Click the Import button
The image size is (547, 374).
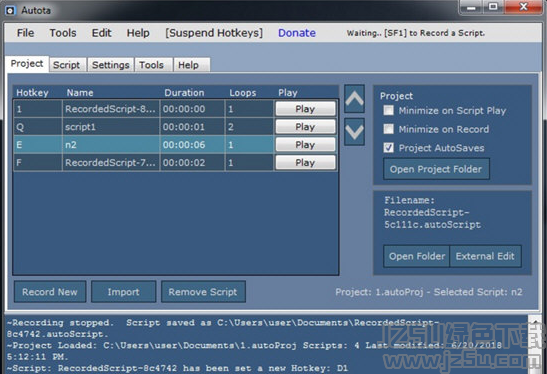[123, 292]
